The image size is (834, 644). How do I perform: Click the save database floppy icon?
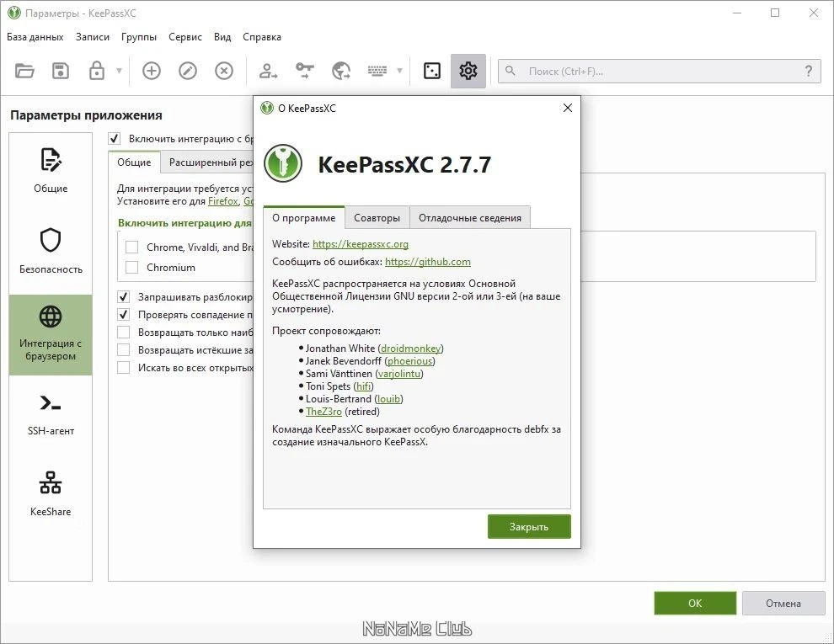61,71
